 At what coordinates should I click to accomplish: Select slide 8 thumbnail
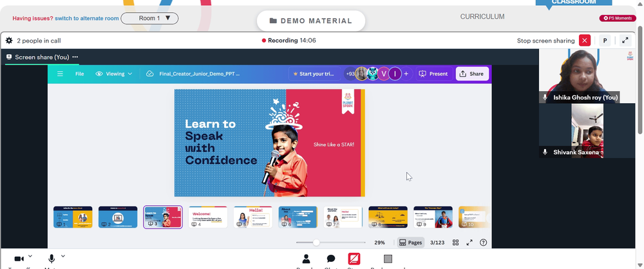388,217
